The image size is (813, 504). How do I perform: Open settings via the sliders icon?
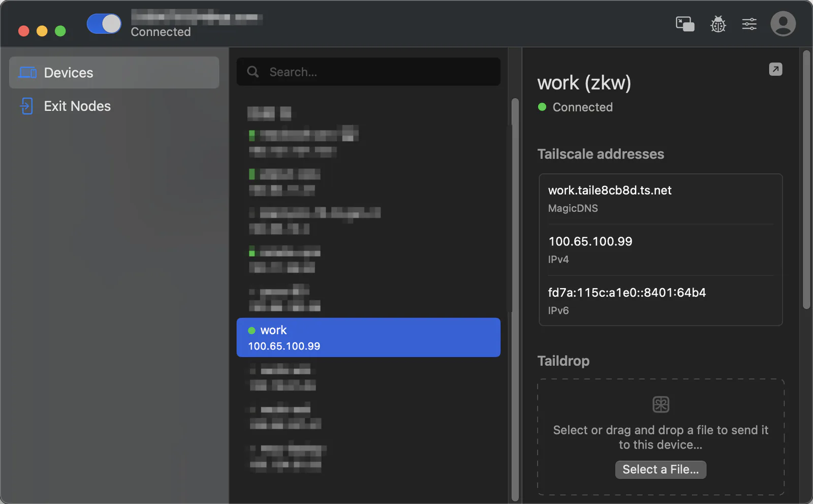pos(749,24)
